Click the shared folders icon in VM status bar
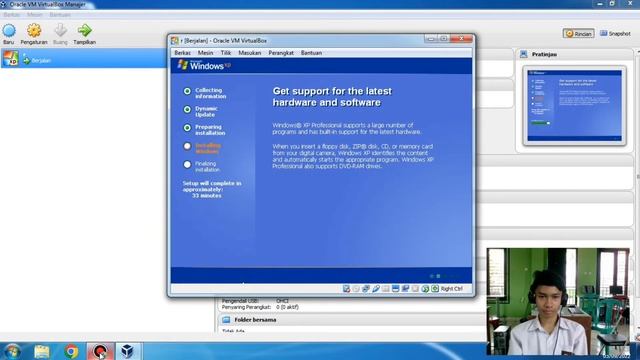This screenshot has height=360, width=640. point(385,289)
